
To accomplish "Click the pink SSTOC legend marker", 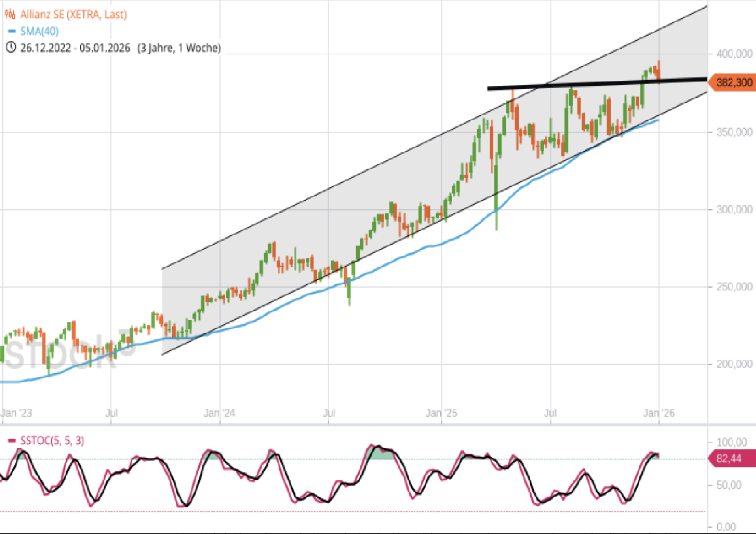I will click(x=12, y=441).
